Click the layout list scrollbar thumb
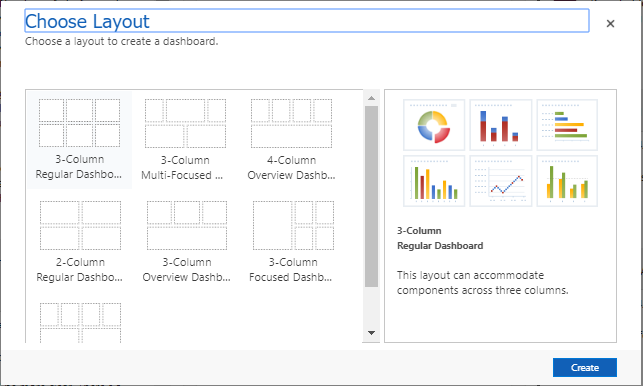 (371, 196)
